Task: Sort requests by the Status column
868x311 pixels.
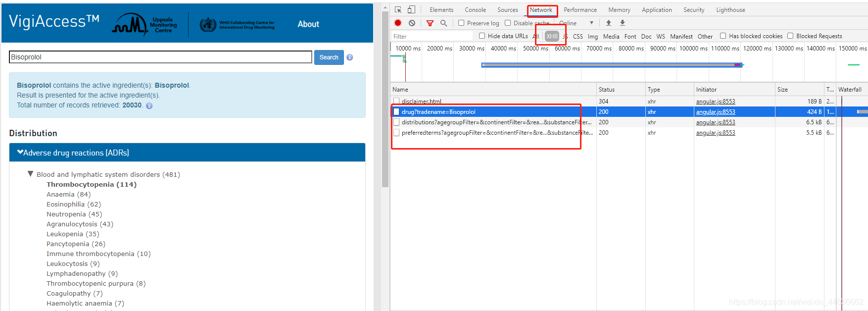Action: coord(621,90)
